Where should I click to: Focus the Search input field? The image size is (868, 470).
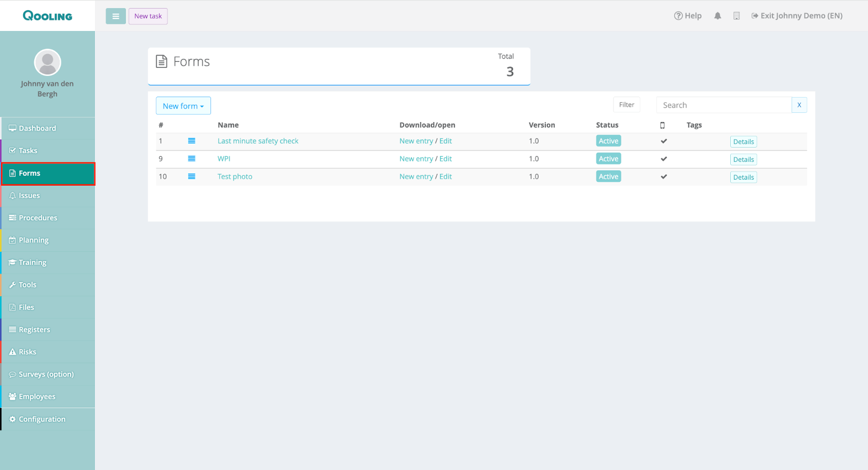point(724,105)
